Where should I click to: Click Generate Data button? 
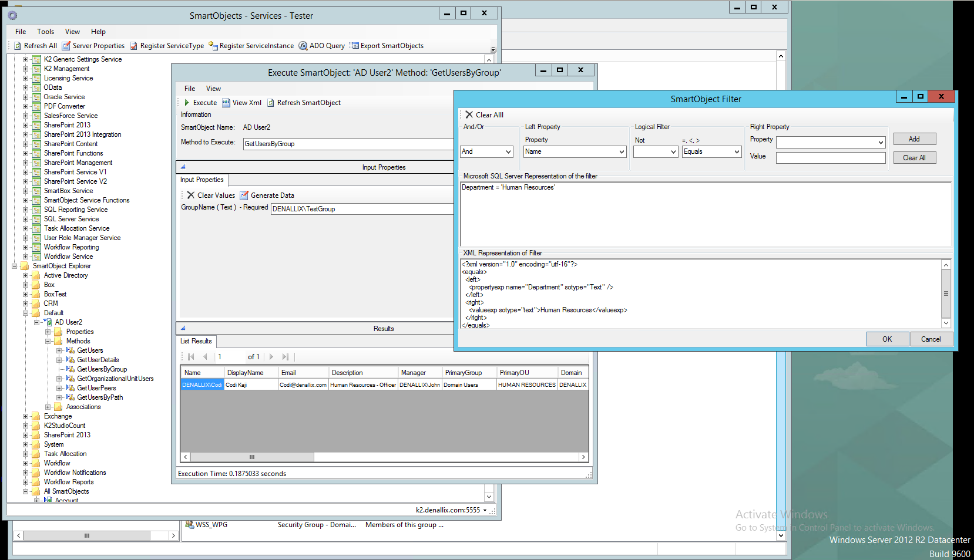click(267, 195)
